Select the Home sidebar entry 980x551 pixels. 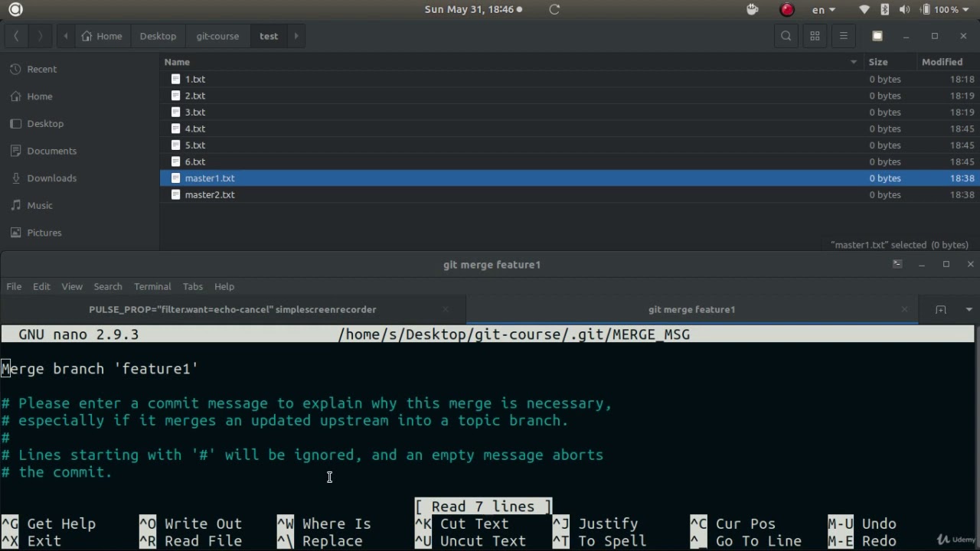tap(80, 96)
